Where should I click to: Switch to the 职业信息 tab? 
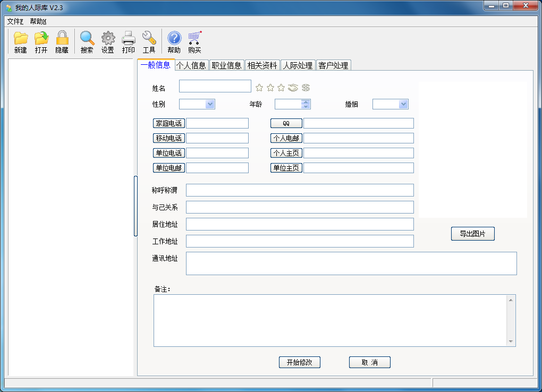[x=227, y=65]
